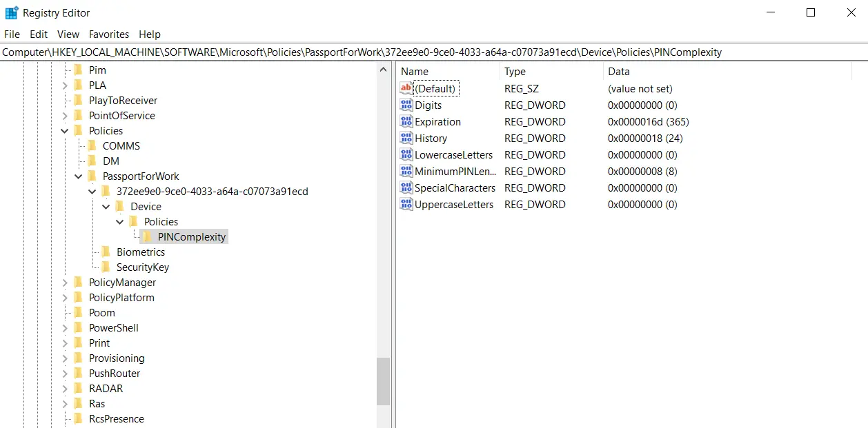Viewport: 868px width, 428px height.
Task: Select the MinimumPINLen DWORD icon
Action: [x=405, y=171]
